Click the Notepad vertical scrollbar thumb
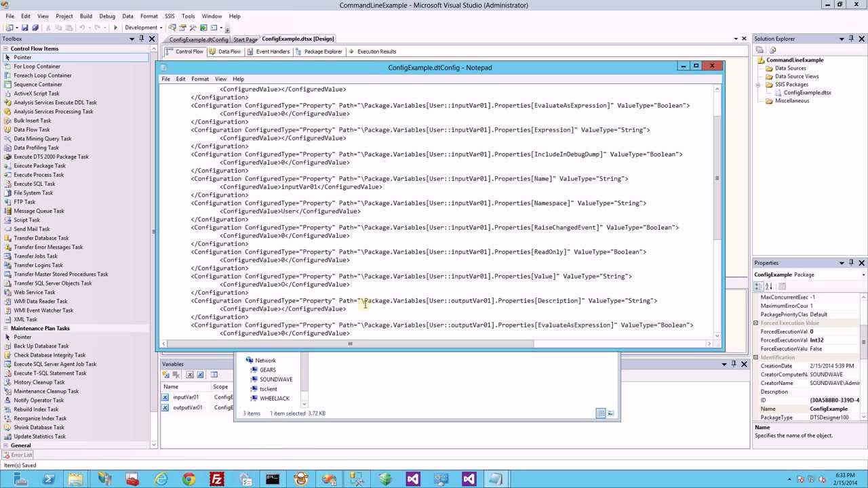Screen dimensions: 868x488 tap(717, 179)
